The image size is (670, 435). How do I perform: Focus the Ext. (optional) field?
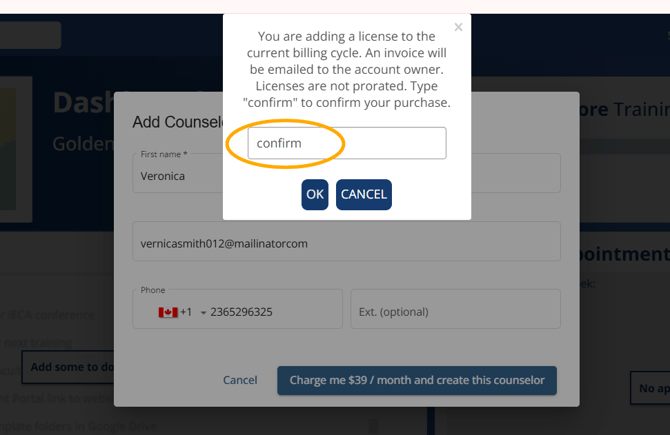455,312
